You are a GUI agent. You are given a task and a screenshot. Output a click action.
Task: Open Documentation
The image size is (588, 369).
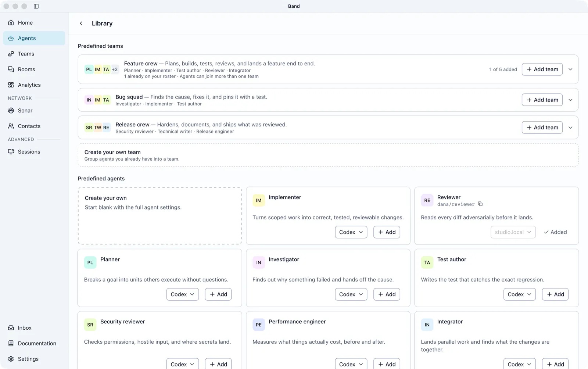(34, 343)
